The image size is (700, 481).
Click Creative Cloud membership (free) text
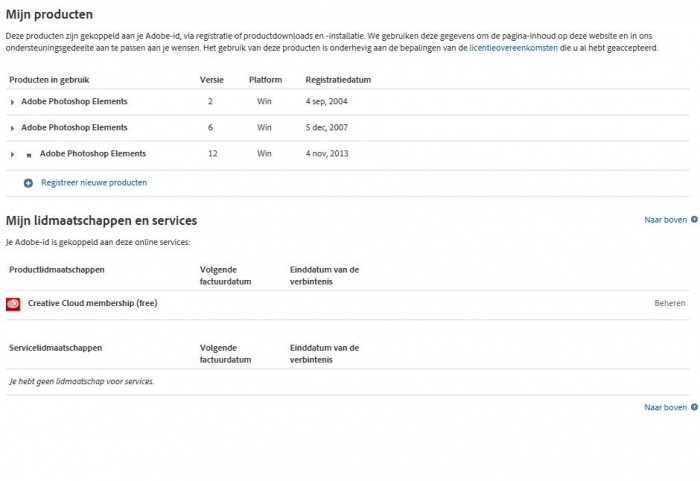point(92,303)
